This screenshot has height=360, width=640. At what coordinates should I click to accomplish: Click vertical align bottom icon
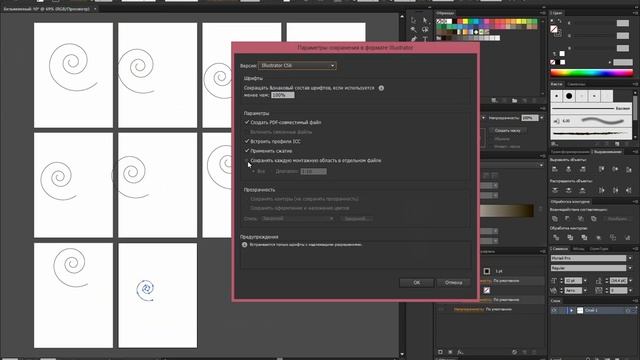pos(629,169)
